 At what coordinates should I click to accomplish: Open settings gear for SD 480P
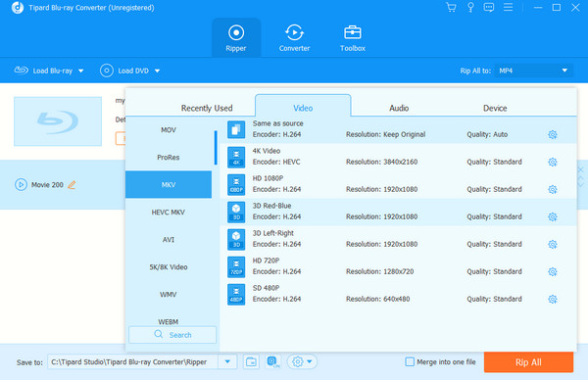(553, 299)
